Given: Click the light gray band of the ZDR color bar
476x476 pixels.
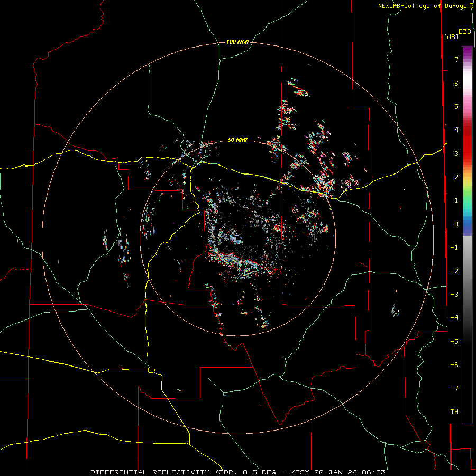Looking at the screenshot, I should coord(467,248).
